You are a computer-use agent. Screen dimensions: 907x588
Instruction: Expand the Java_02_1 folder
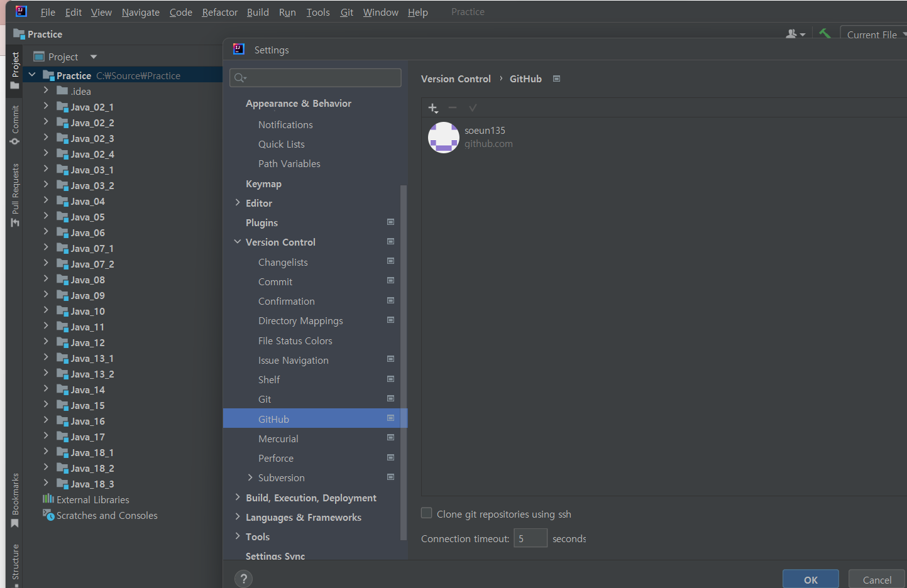tap(46, 106)
